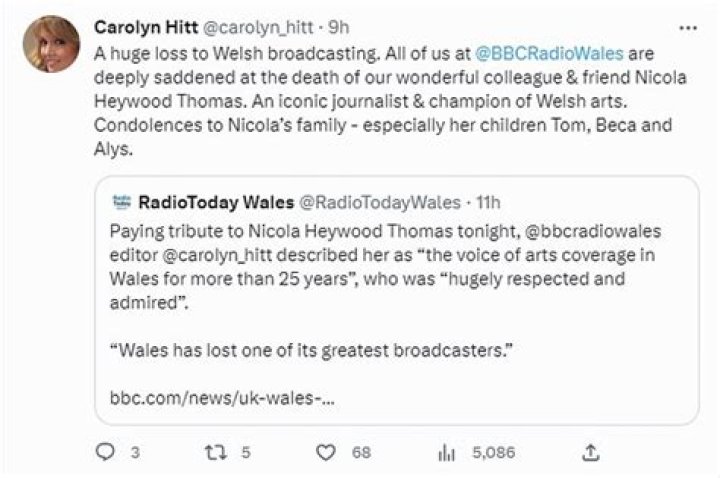720x478 pixels.
Task: Click the view count showing 5,086
Action: pyautogui.click(x=493, y=452)
